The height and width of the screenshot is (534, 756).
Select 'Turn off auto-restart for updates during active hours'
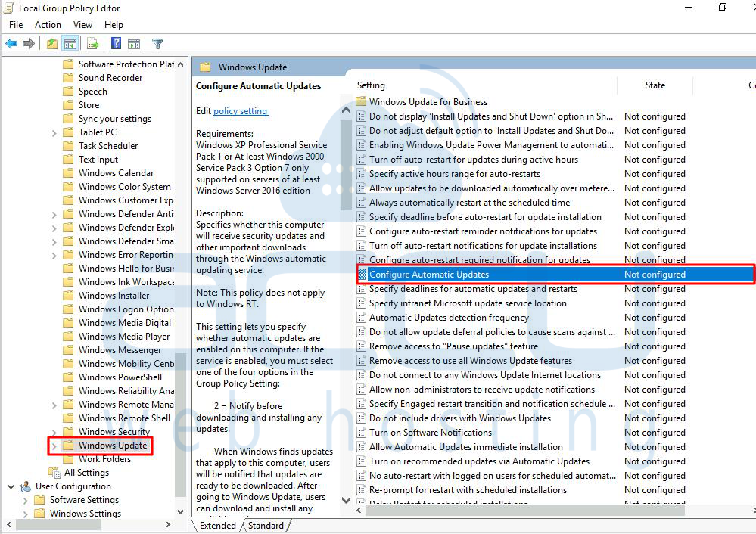474,160
